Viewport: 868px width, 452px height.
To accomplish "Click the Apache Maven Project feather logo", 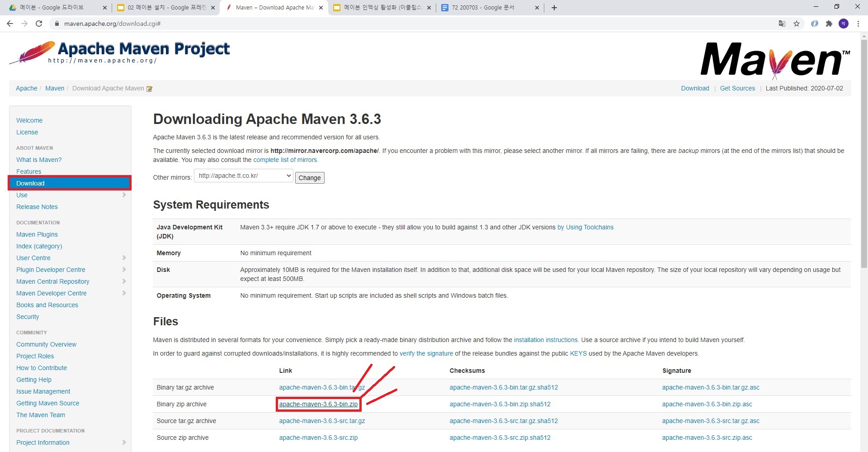I will click(x=119, y=52).
